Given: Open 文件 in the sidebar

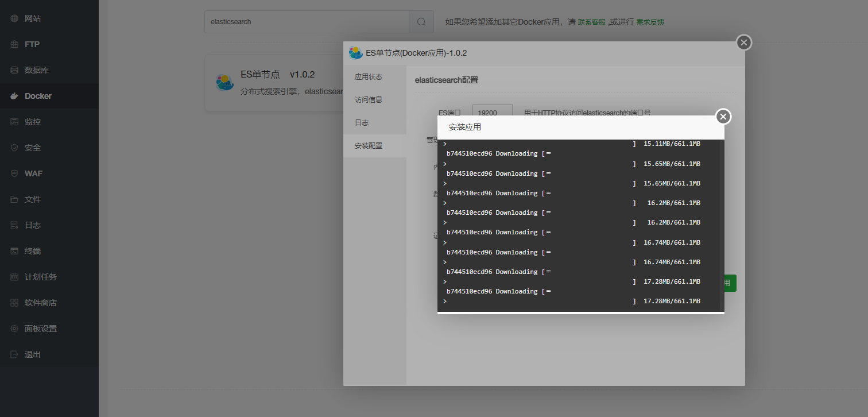Looking at the screenshot, I should [x=49, y=199].
